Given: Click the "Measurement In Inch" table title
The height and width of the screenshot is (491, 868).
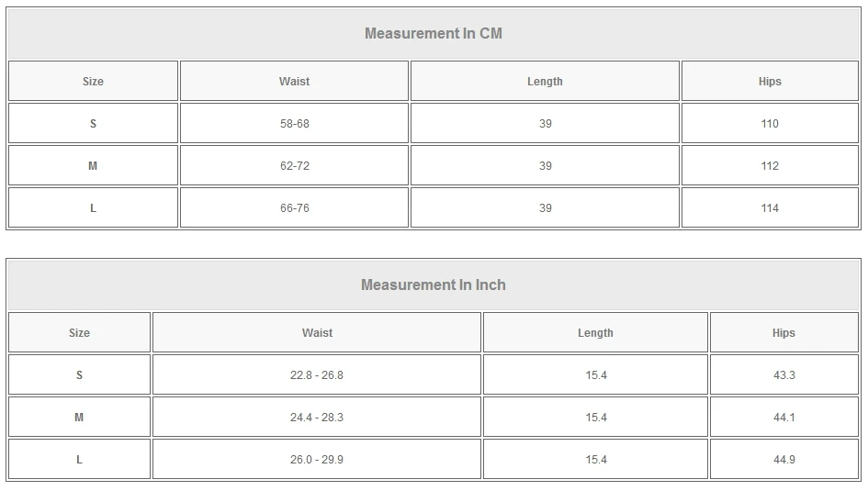Looking at the screenshot, I should tap(434, 285).
